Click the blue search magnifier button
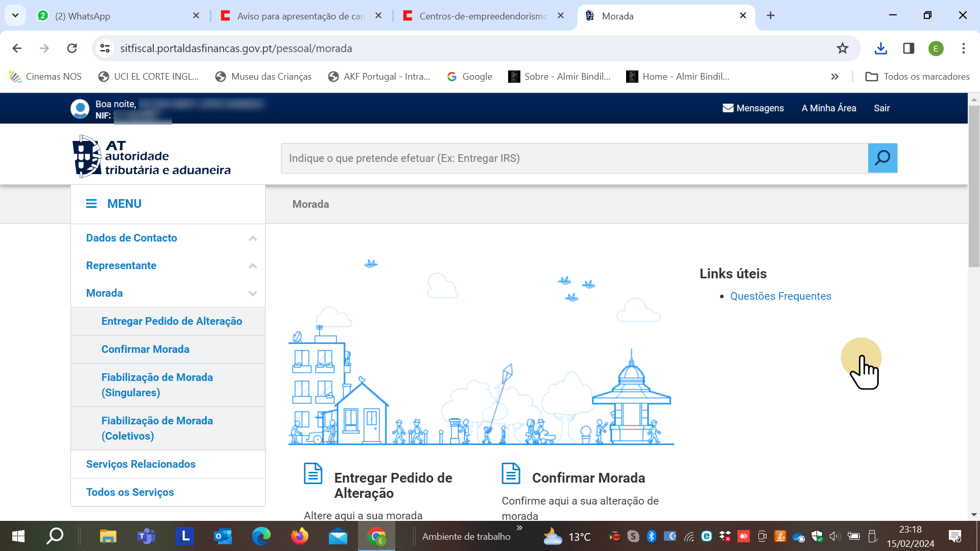 (882, 158)
